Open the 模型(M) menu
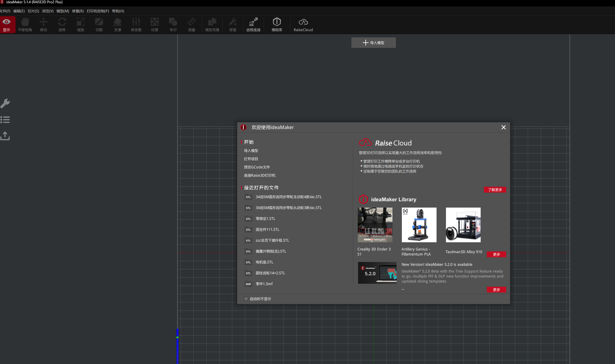This screenshot has width=615, height=364. coord(63,11)
